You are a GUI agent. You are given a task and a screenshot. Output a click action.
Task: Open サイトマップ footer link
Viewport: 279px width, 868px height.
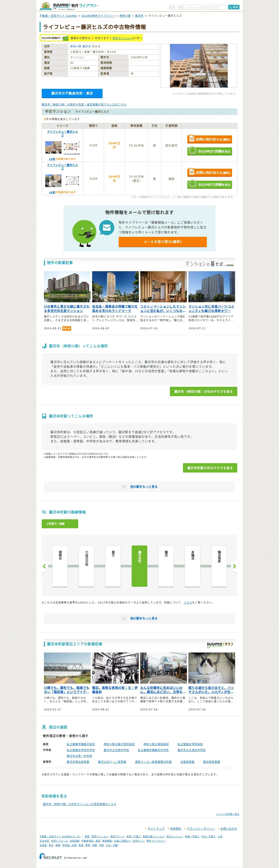(x=156, y=829)
